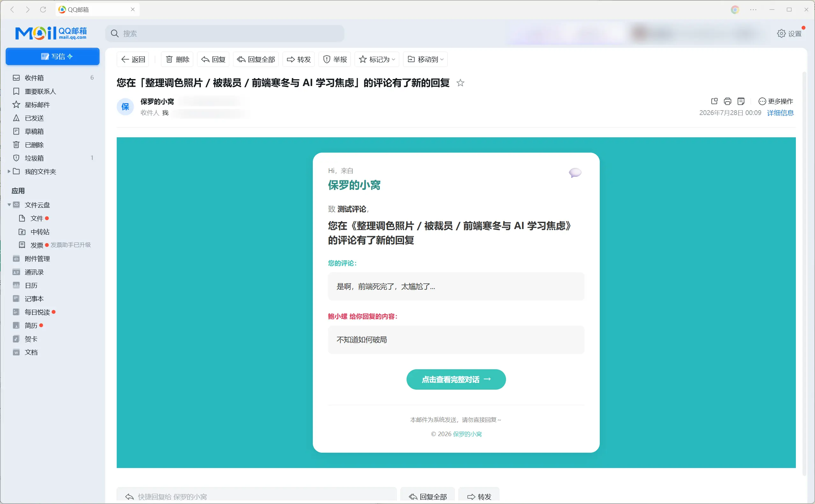Open Settings (设置) gear
815x504 pixels.
click(789, 33)
